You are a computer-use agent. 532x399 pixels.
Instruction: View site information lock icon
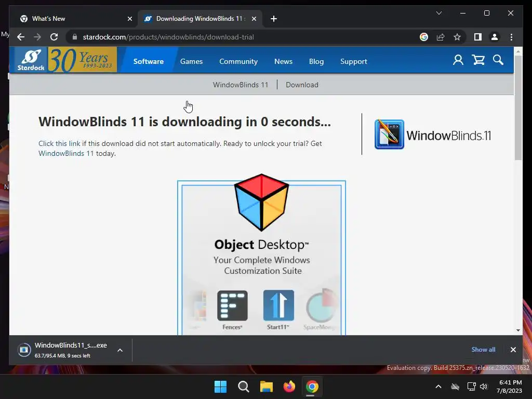coord(75,37)
